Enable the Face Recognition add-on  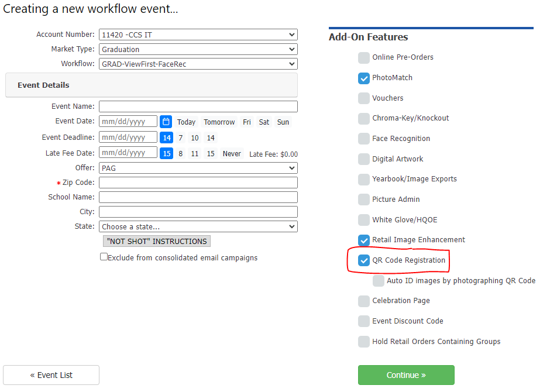coord(364,139)
